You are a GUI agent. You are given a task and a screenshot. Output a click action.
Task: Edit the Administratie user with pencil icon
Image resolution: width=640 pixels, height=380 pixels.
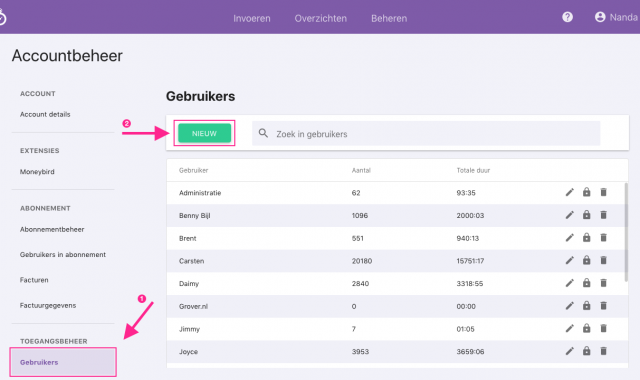point(569,192)
